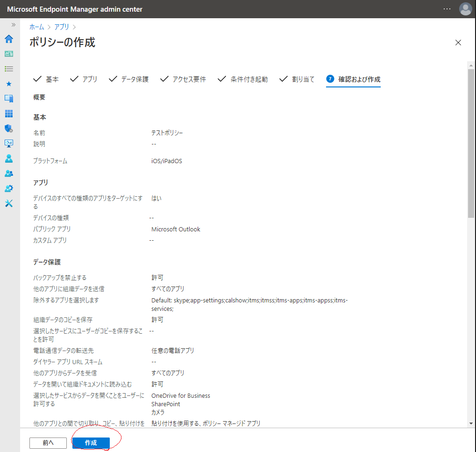This screenshot has width=476, height=452.
Task: Open Groups people icon in sidebar
Action: click(x=9, y=173)
